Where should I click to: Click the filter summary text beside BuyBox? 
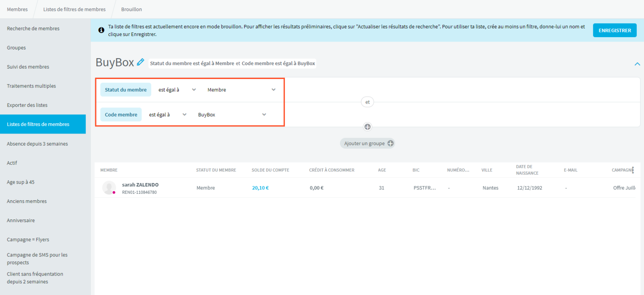pos(232,63)
